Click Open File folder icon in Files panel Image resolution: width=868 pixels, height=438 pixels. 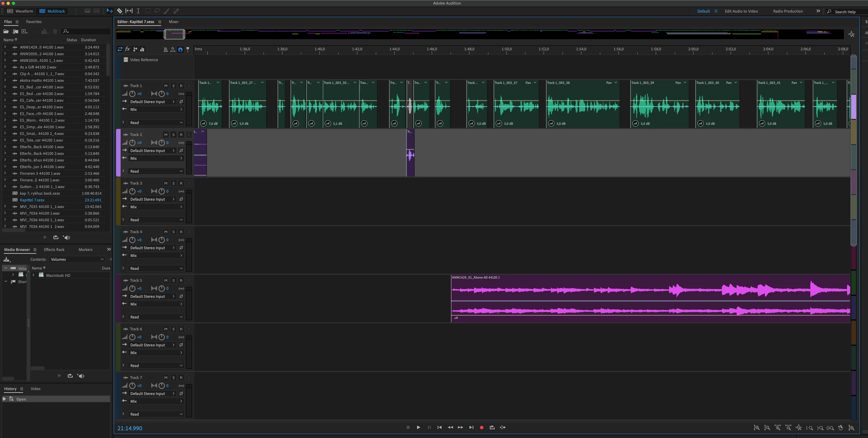point(6,31)
